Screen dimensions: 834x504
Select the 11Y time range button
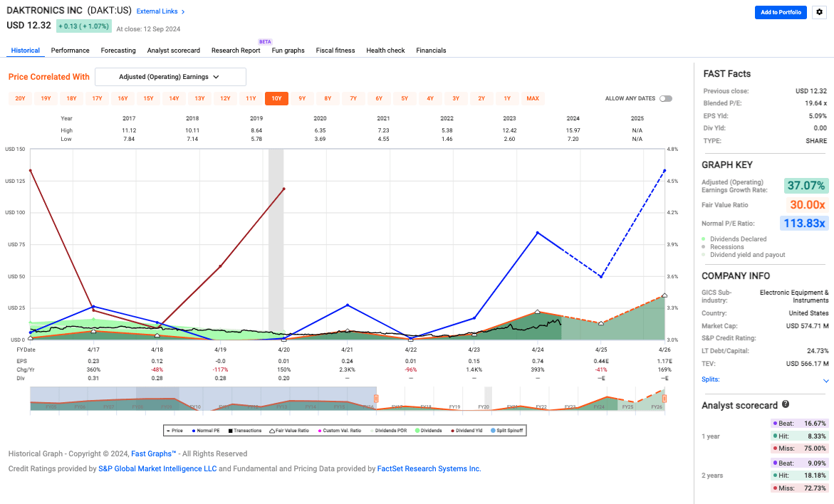coord(251,98)
